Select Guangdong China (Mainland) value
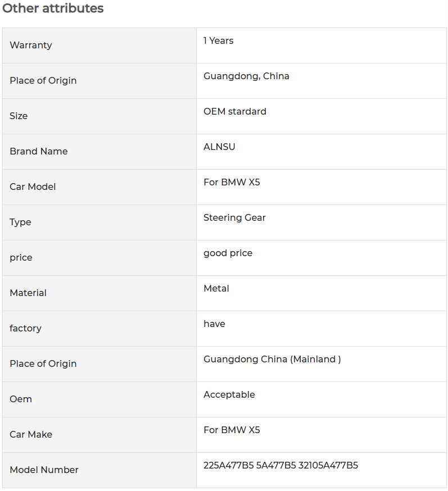This screenshot has width=448, height=491. tap(272, 360)
